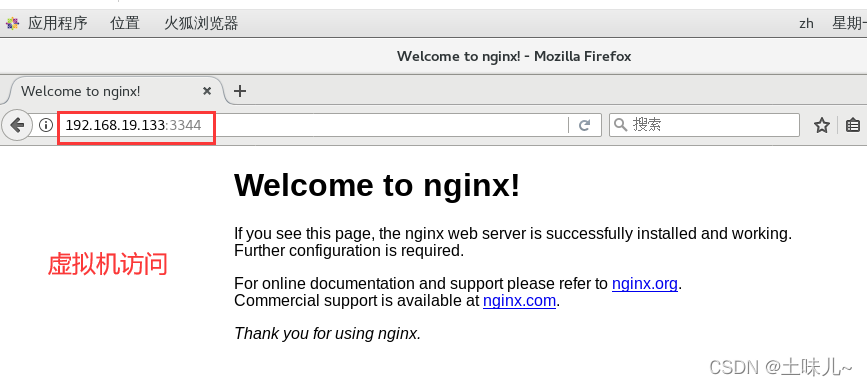Click the address bar showing 192.168.19.133:3344

pyautogui.click(x=314, y=126)
